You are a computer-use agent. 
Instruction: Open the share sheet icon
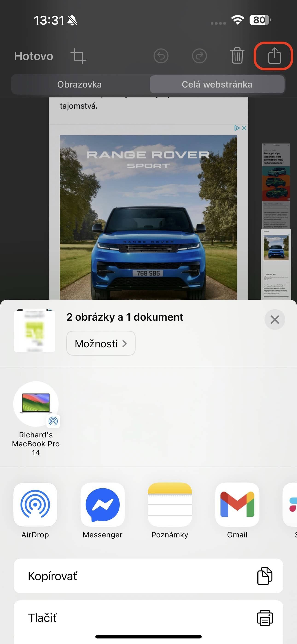(x=274, y=56)
